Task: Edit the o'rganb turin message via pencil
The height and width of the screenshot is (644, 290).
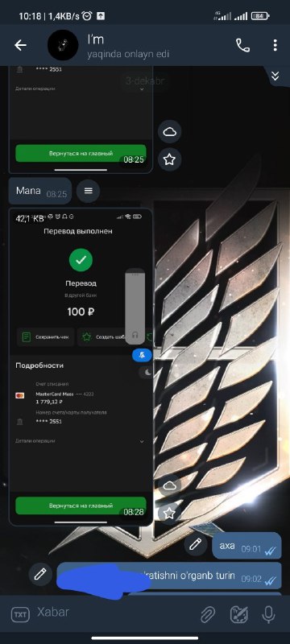Action: pos(40,574)
